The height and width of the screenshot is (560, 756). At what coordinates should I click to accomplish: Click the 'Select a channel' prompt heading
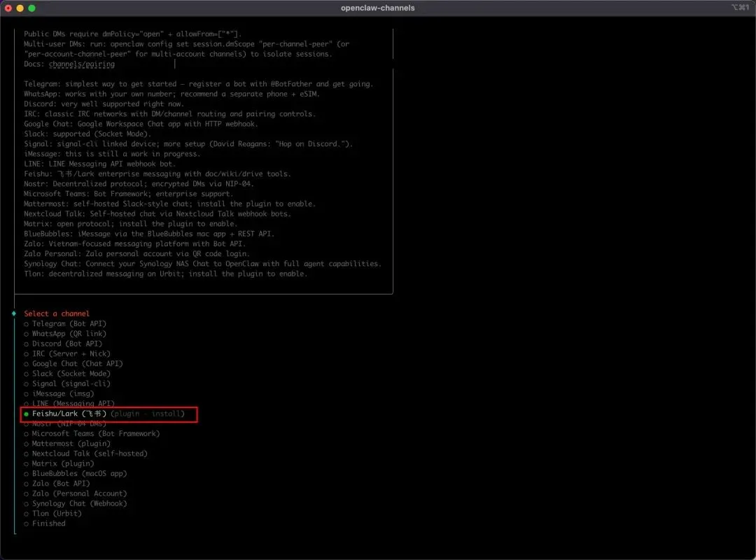coord(57,314)
